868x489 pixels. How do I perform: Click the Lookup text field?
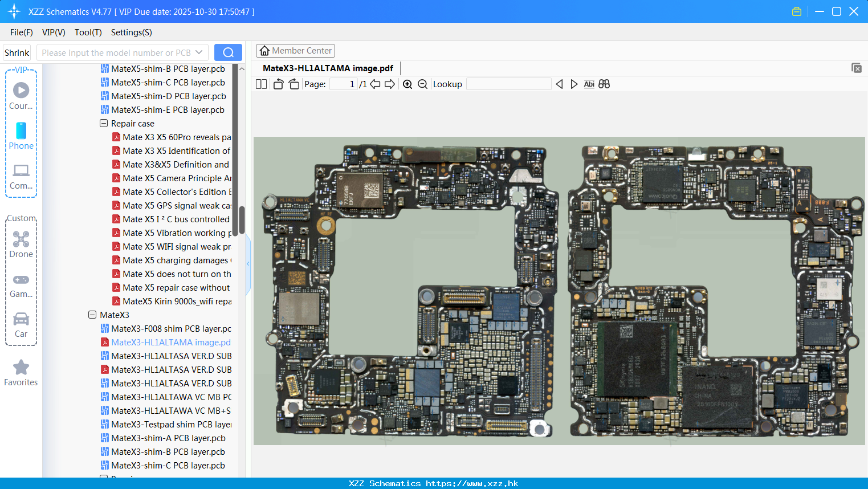click(x=508, y=84)
